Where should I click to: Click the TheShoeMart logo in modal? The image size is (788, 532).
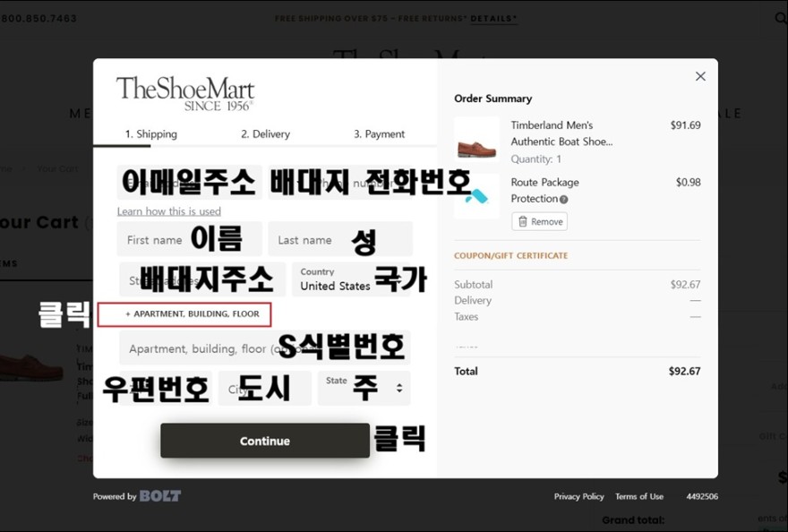point(185,93)
